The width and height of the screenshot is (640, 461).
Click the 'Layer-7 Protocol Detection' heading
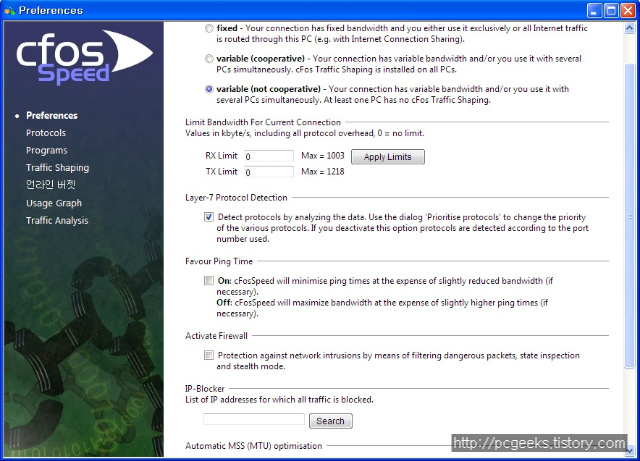point(236,198)
